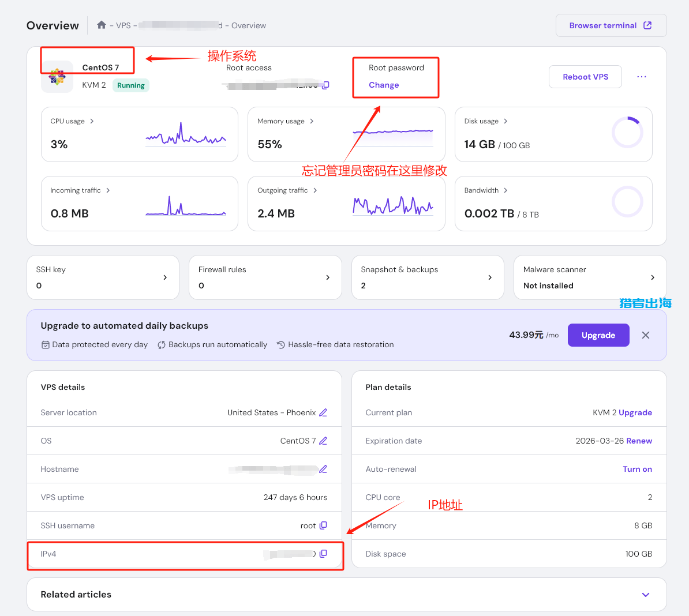Edit the server location pencil icon

(323, 412)
